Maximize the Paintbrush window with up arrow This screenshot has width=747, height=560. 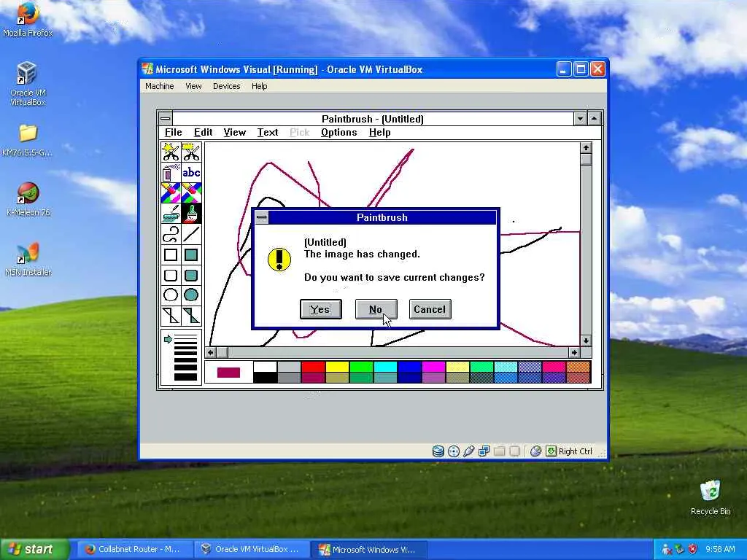click(x=594, y=119)
